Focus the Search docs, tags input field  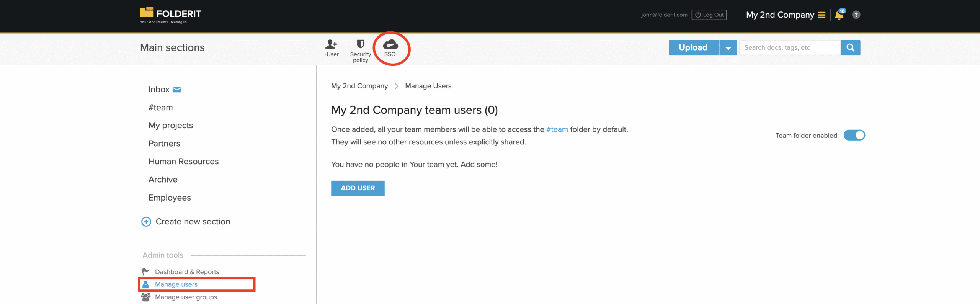tap(790, 48)
